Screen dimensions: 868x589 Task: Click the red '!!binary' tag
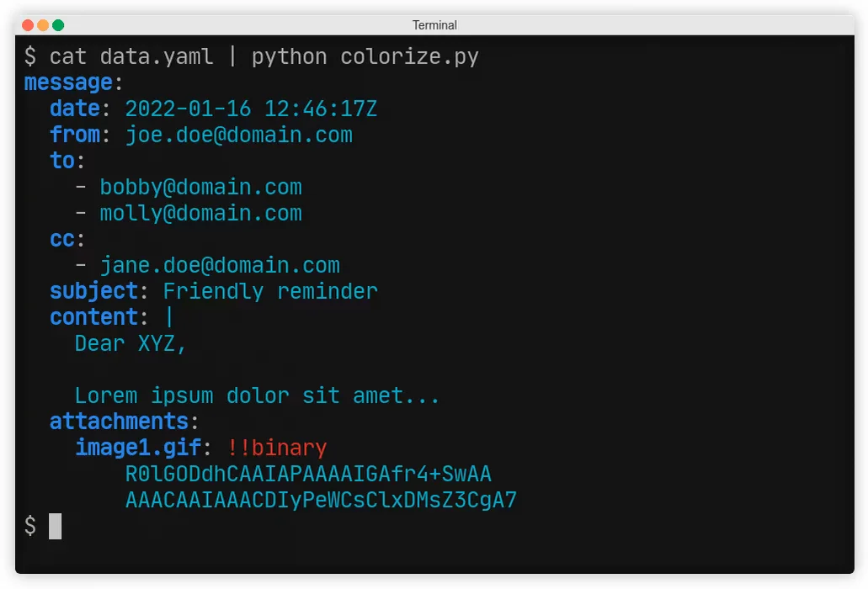pyautogui.click(x=277, y=448)
